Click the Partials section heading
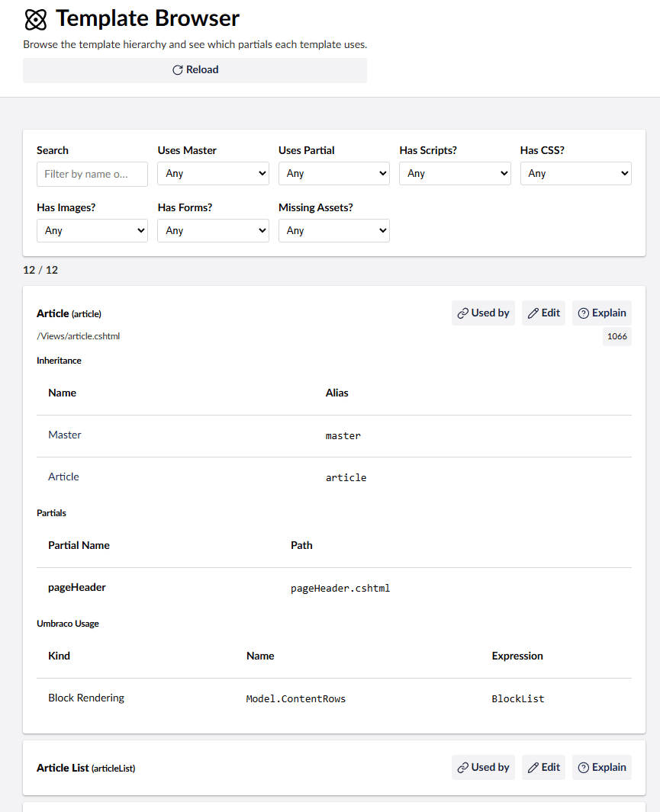660x812 pixels. point(51,512)
